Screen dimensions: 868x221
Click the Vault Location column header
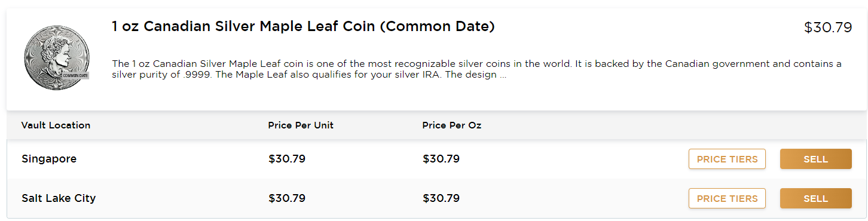[x=56, y=125]
